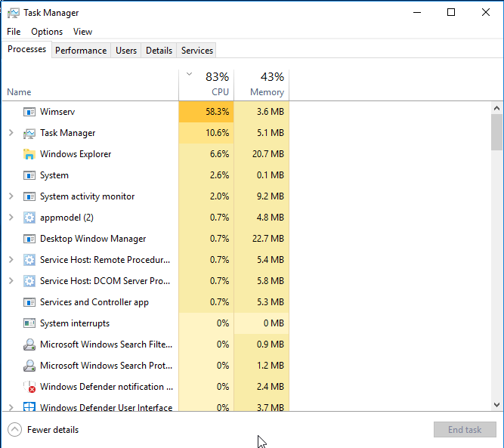504x448 pixels.
Task: Click the Desktop Window Manager icon
Action: (29, 239)
